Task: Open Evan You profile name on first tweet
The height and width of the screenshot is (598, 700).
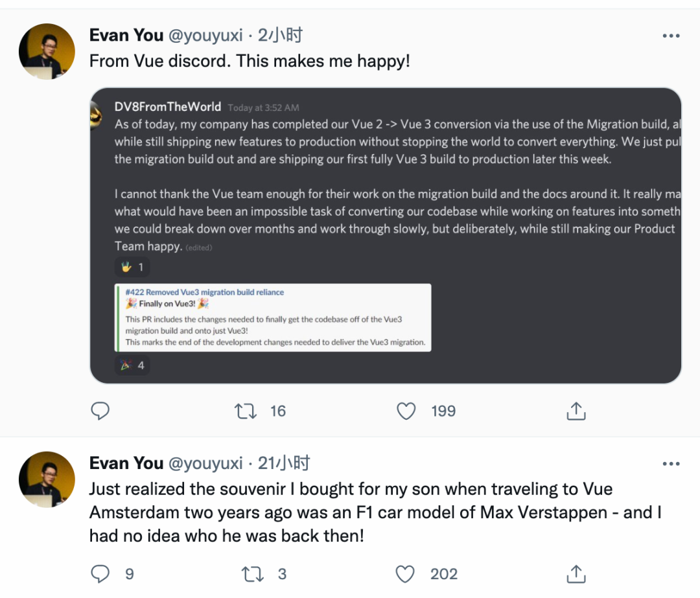Action: click(x=126, y=36)
